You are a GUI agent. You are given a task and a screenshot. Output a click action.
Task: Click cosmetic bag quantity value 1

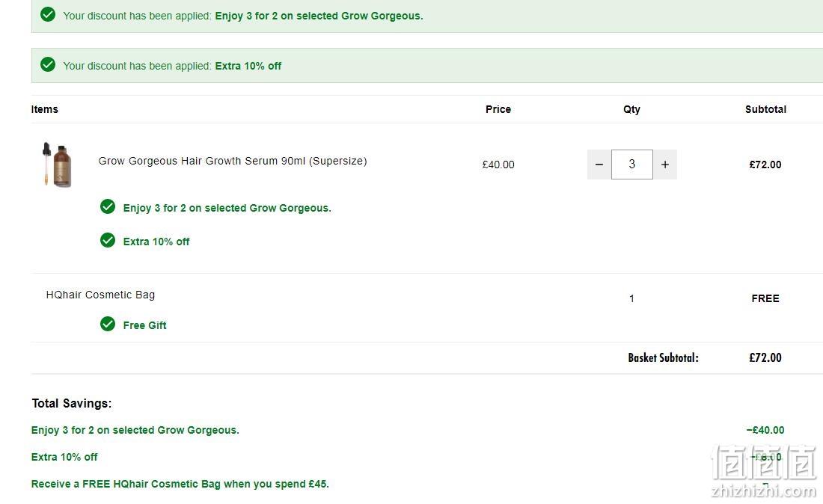632,298
